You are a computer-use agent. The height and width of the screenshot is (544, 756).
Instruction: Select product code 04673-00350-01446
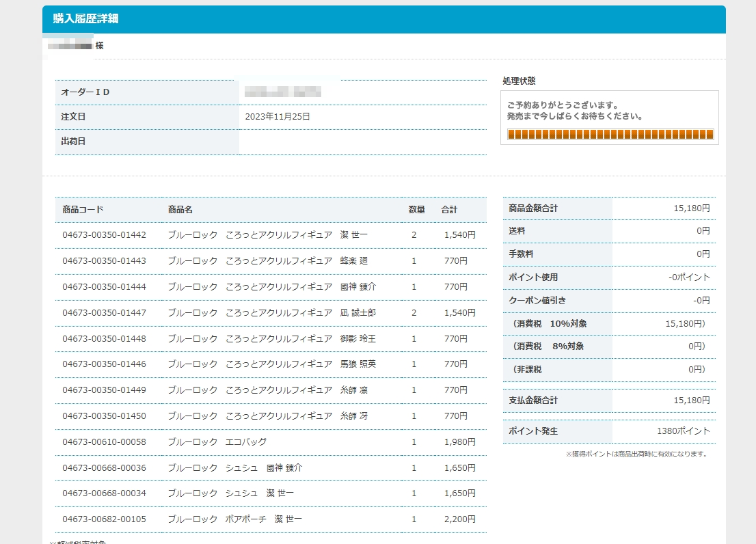(x=104, y=364)
